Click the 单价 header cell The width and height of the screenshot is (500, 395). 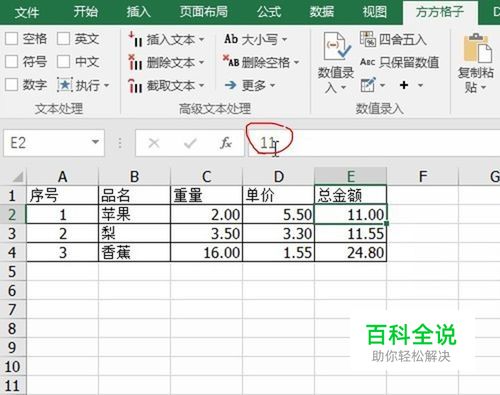point(279,195)
